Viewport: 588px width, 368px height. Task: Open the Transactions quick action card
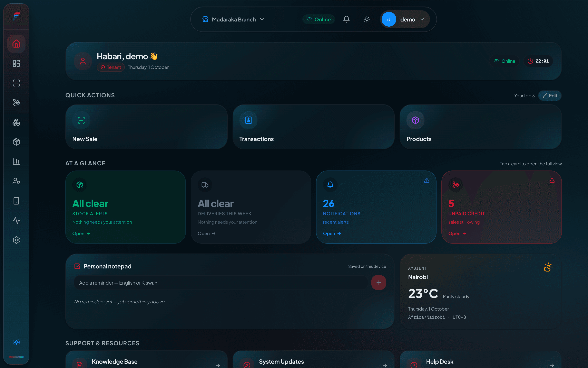coord(313,127)
